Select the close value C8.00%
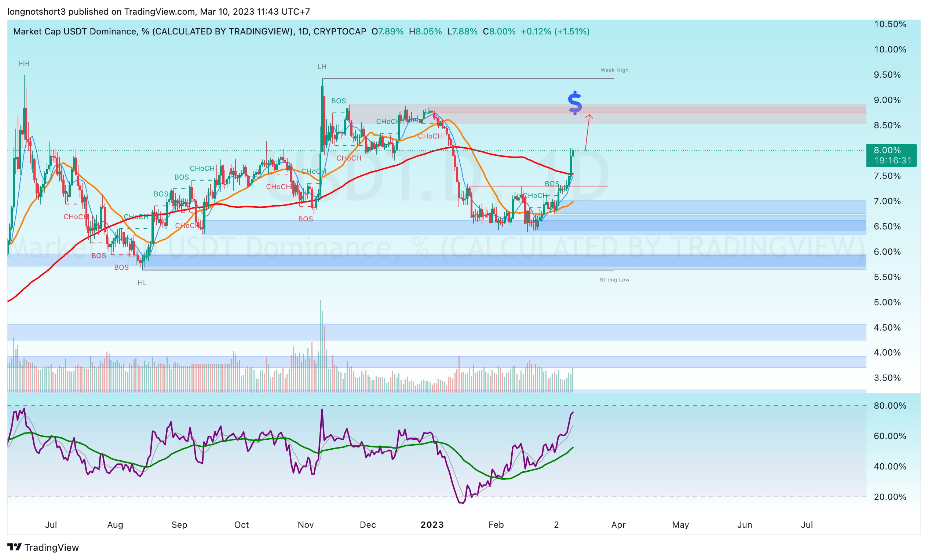This screenshot has height=560, width=928. [x=500, y=32]
